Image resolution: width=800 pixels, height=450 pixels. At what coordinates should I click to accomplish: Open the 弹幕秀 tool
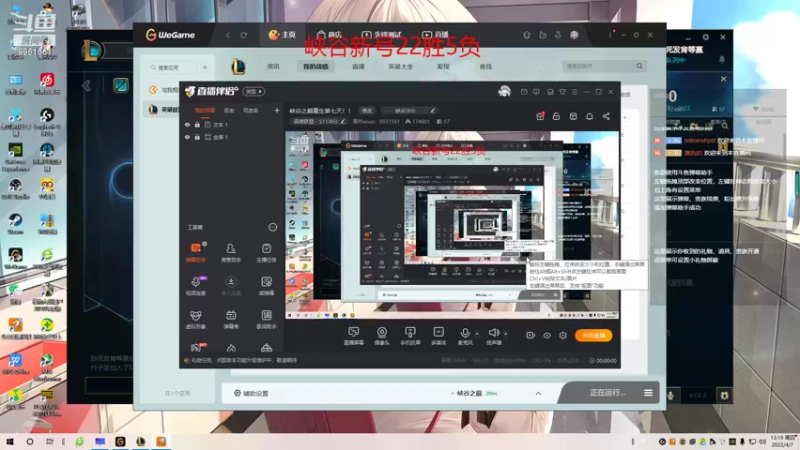click(231, 319)
